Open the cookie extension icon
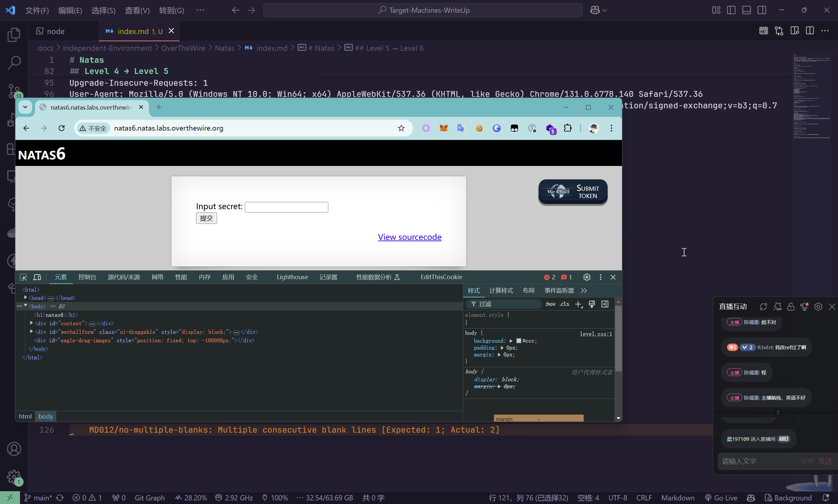Image resolution: width=838 pixels, height=504 pixels. point(479,128)
